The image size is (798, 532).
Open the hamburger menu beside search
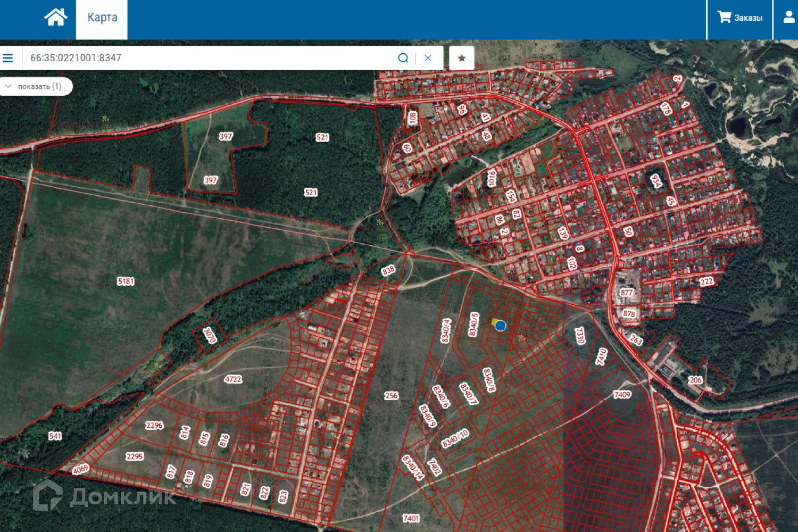(8, 58)
